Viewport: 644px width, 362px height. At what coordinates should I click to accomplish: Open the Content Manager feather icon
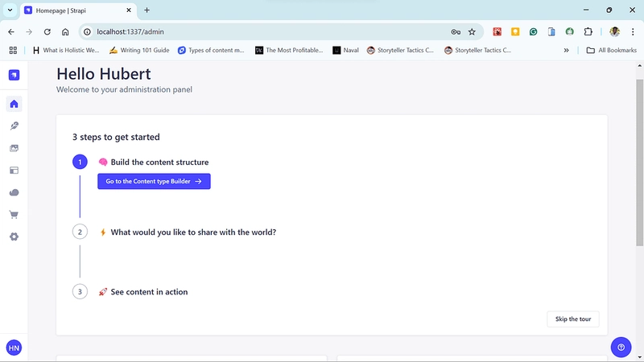pyautogui.click(x=14, y=126)
